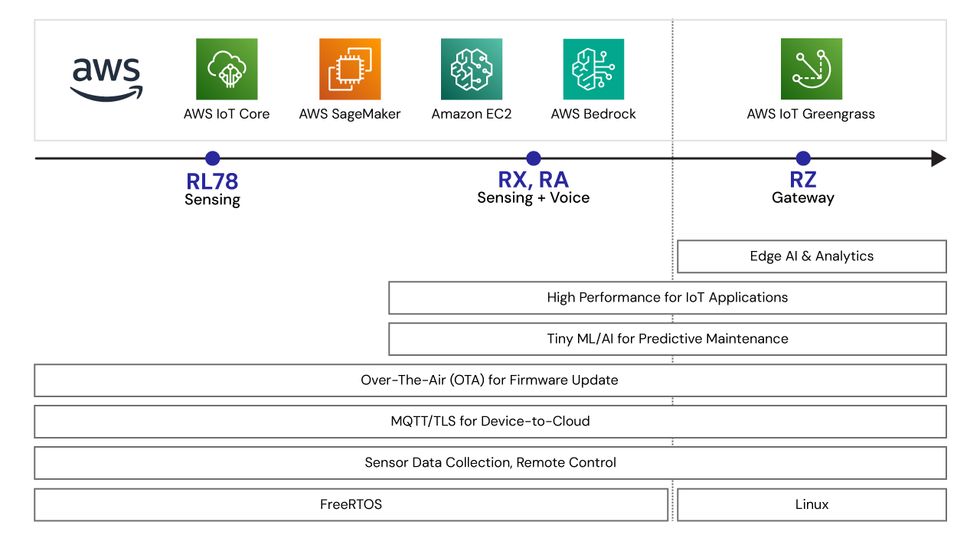The image size is (980, 551).
Task: Open the Amazon EC2 icon
Action: click(471, 68)
